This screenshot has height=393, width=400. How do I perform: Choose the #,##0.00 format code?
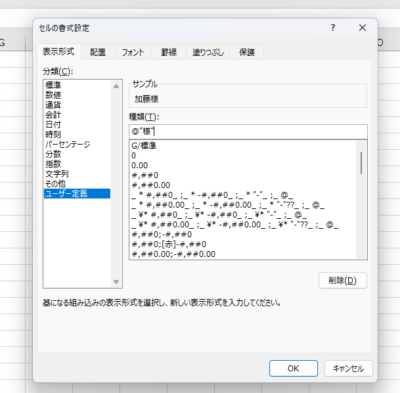coord(243,185)
